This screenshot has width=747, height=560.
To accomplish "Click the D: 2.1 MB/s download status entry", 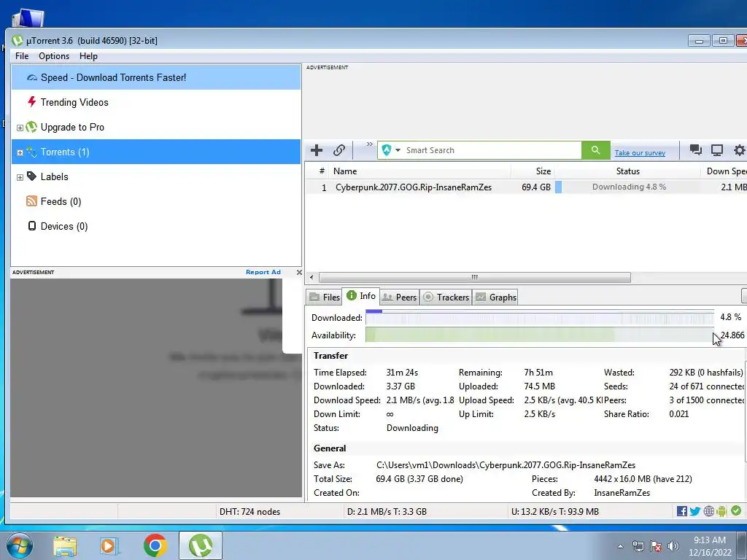I will 387,512.
